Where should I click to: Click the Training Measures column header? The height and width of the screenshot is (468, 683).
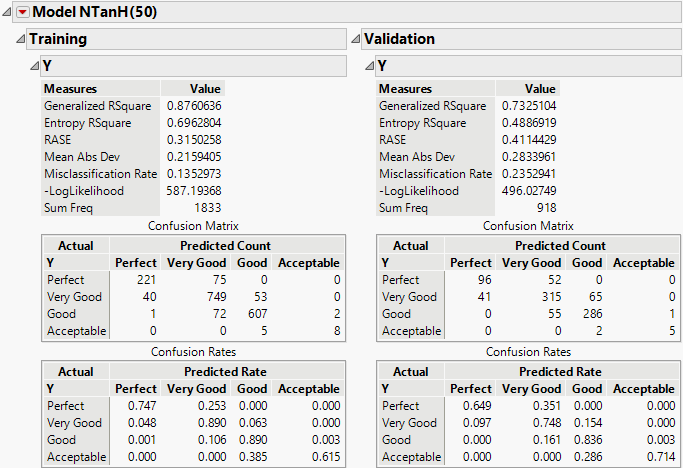tap(70, 89)
